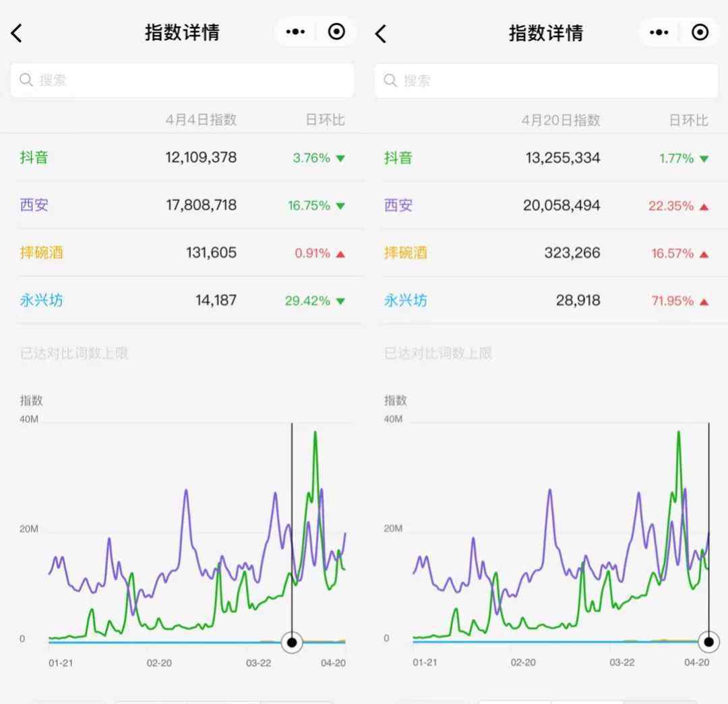
Task: Click index value 323,266
Action: (x=572, y=253)
